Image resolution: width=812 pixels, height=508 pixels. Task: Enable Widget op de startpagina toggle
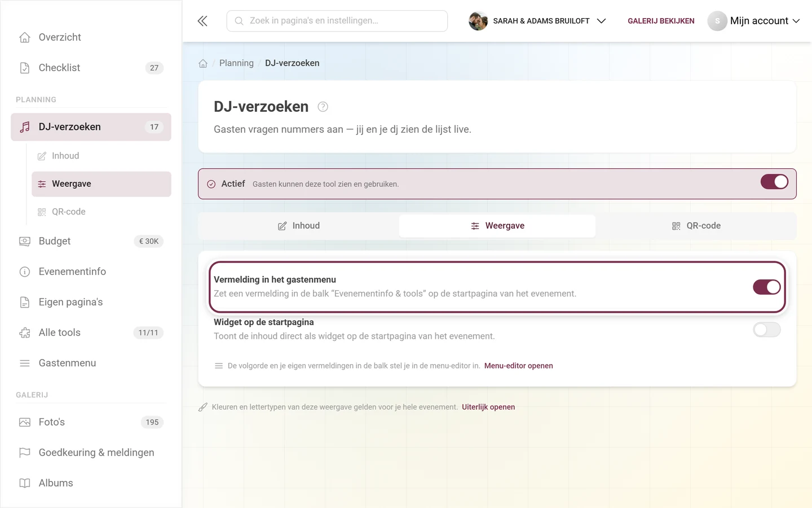tap(767, 330)
